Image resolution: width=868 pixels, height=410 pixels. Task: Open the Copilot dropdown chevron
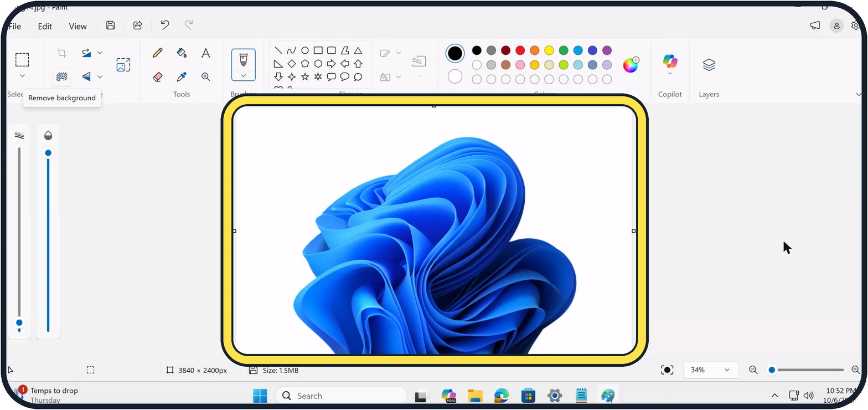670,74
